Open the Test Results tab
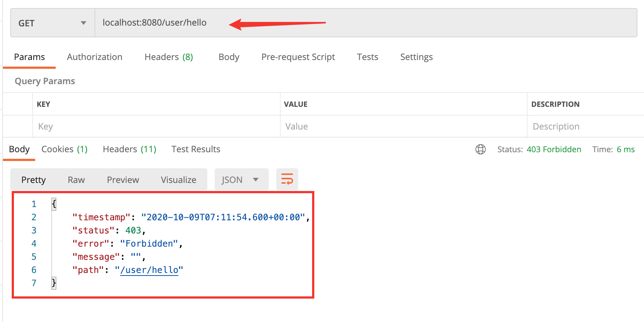This screenshot has height=322, width=644. [x=196, y=149]
